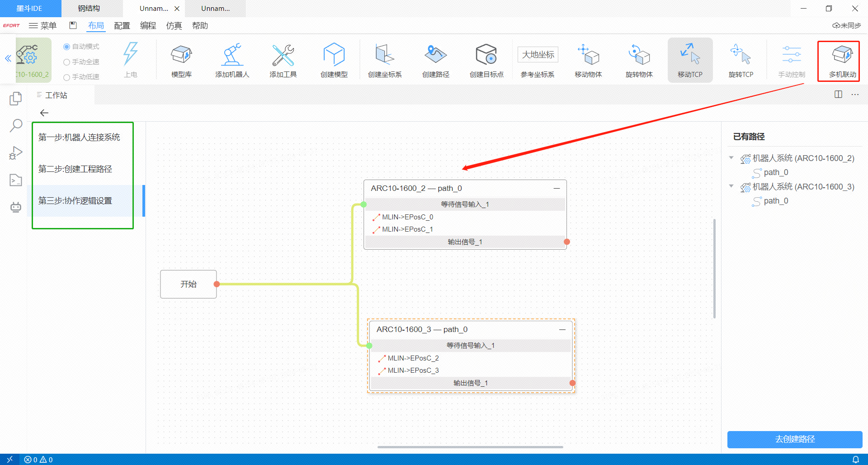Switch to the 钢结构 tab

click(89, 8)
